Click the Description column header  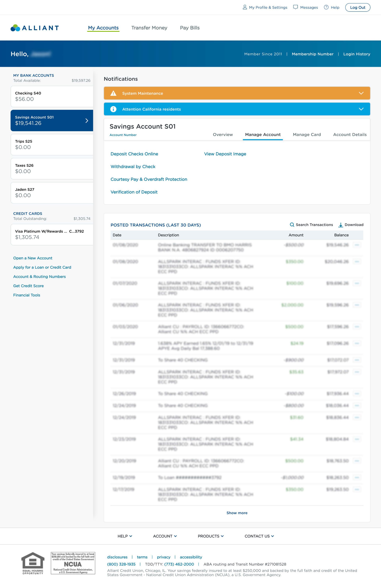pyautogui.click(x=168, y=235)
